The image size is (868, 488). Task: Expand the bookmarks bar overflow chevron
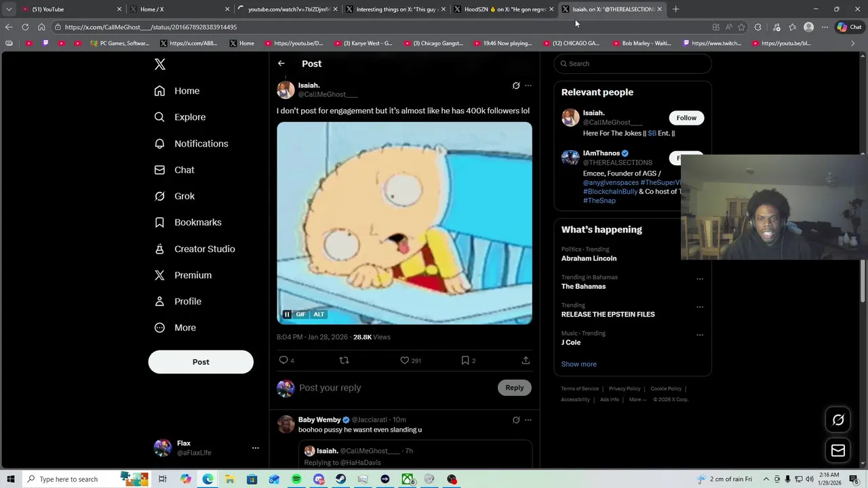click(853, 43)
